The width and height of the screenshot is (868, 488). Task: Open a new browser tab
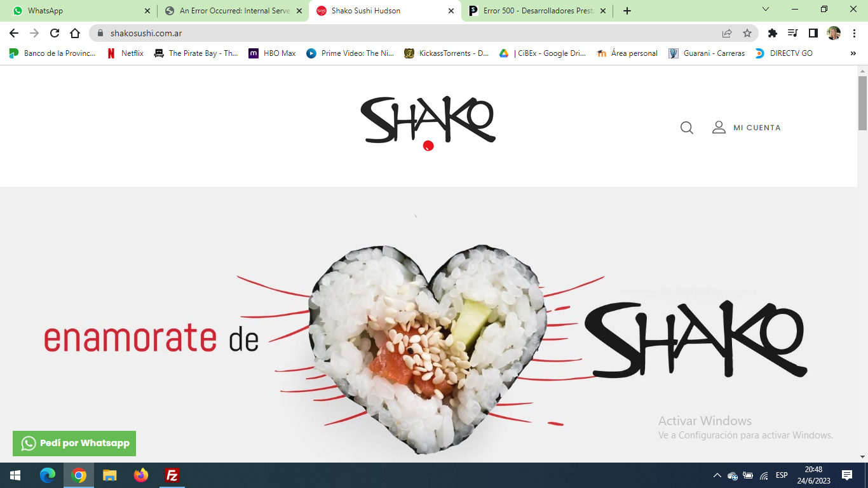click(x=627, y=11)
